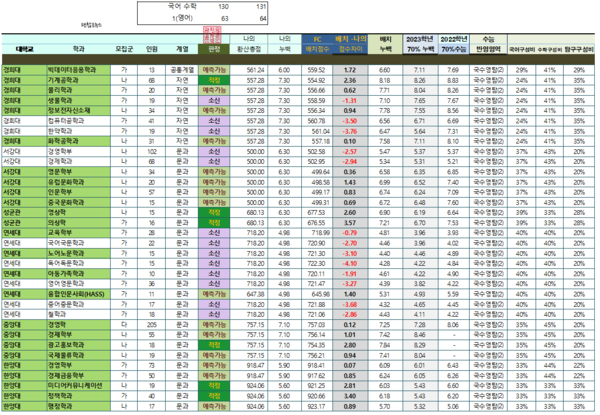Select the 아동가족학과 cell
The height and width of the screenshot is (415, 600).
[x=78, y=273]
